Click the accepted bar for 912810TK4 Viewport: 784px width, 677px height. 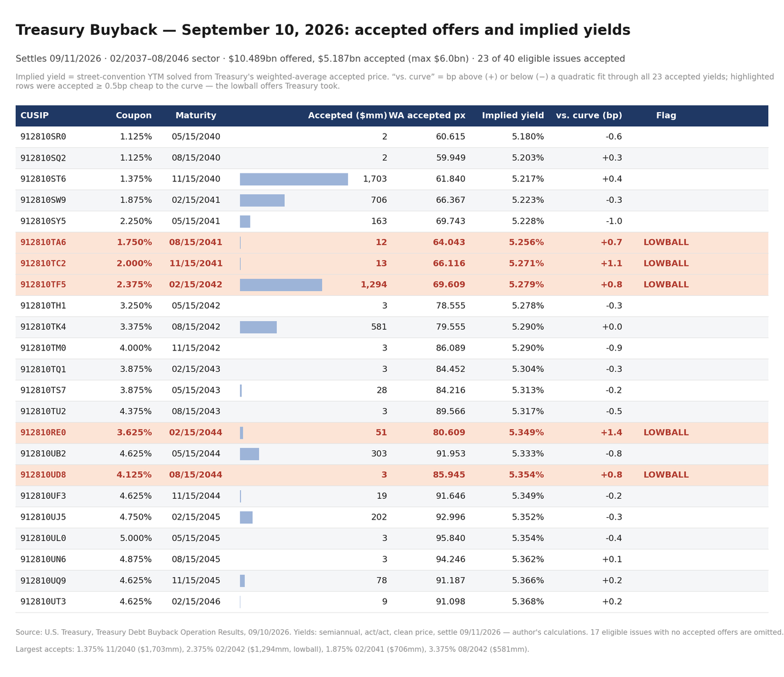(x=258, y=327)
